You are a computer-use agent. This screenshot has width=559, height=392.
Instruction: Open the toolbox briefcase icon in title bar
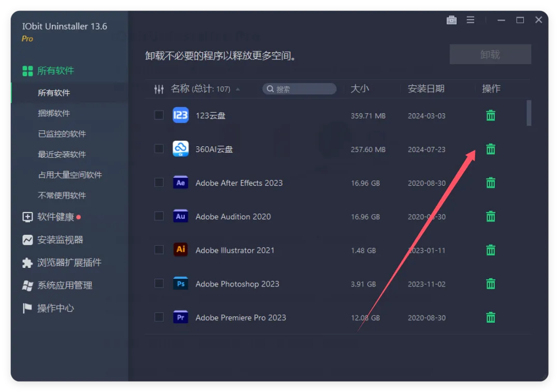451,20
